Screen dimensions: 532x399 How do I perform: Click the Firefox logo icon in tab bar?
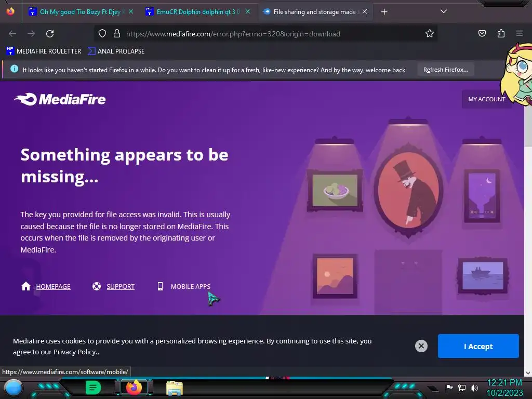pyautogui.click(x=10, y=11)
